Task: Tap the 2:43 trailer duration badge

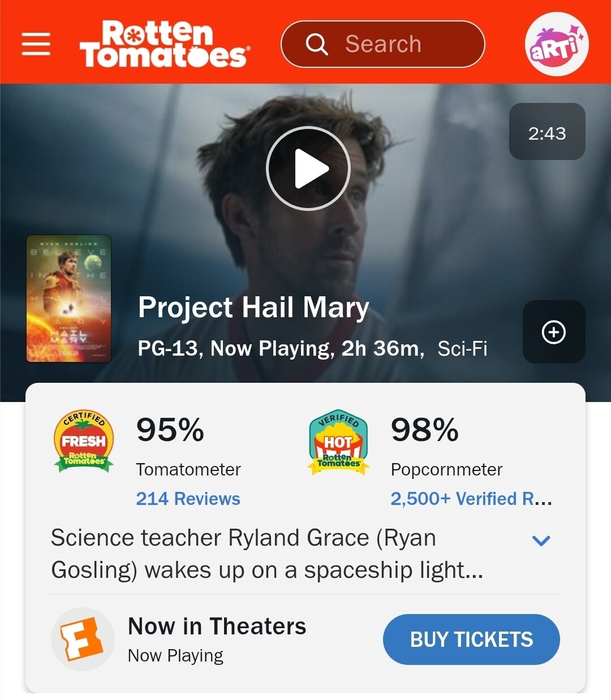Action: (x=547, y=132)
